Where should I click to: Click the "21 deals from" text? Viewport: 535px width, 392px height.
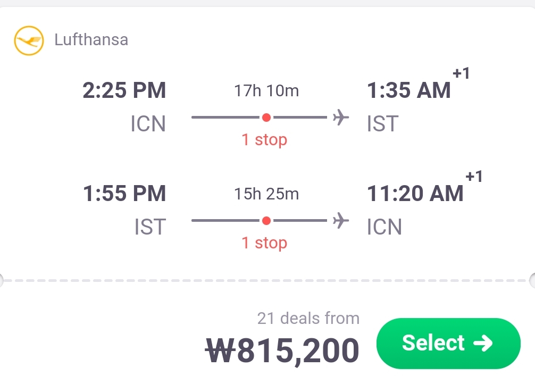click(x=308, y=318)
